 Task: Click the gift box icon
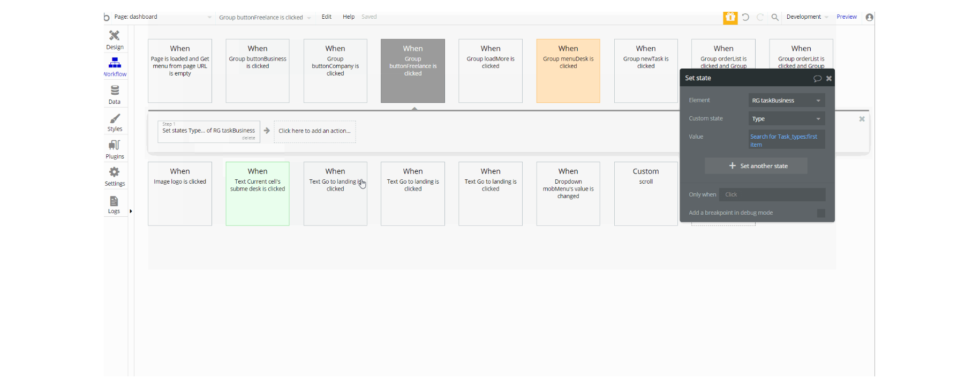click(x=730, y=18)
